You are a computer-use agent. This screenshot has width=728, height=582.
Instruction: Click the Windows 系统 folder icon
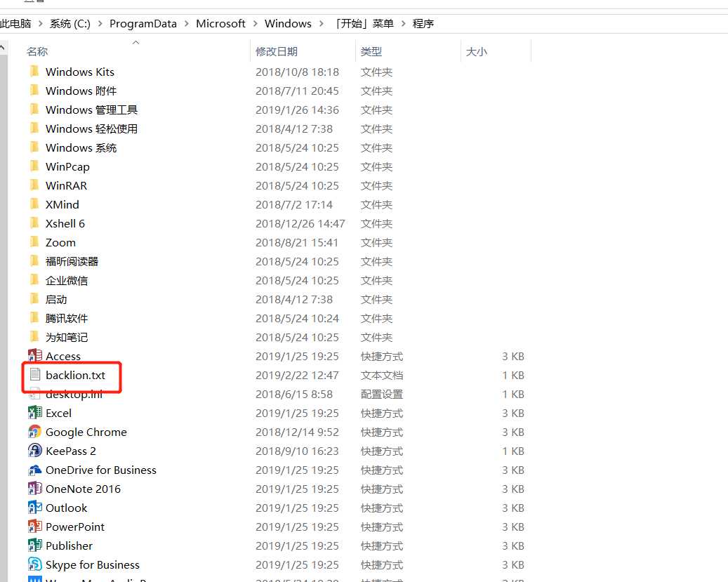pos(34,147)
